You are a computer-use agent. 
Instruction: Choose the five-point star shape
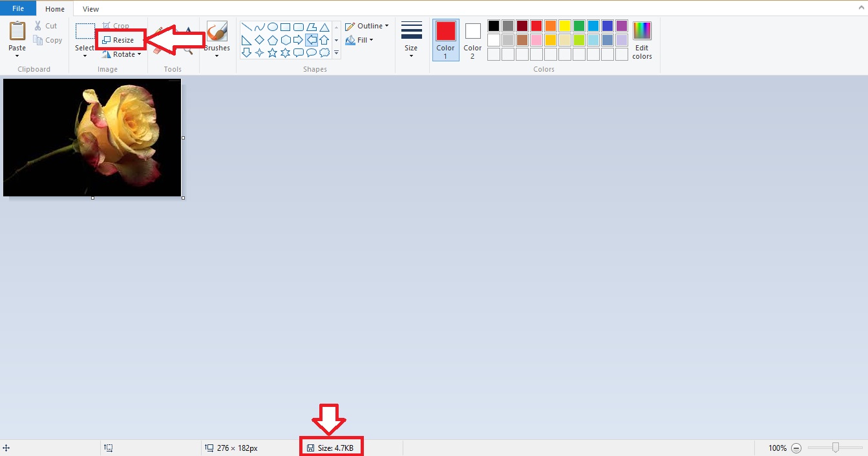[273, 53]
